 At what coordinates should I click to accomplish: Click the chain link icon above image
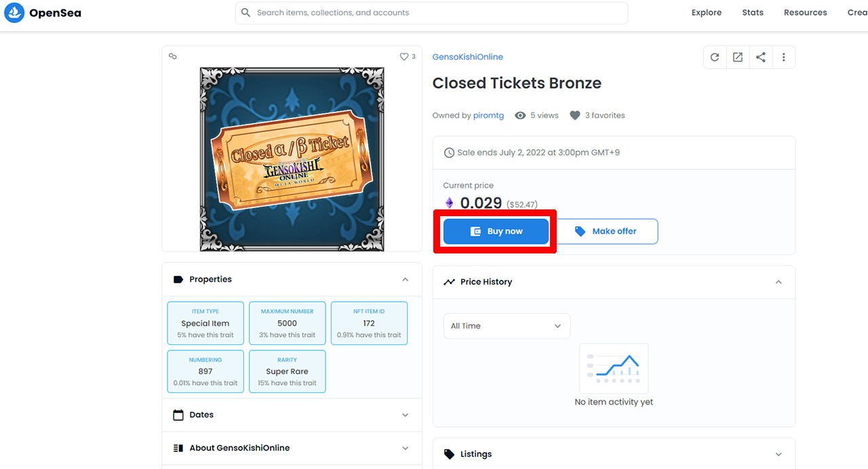(173, 57)
